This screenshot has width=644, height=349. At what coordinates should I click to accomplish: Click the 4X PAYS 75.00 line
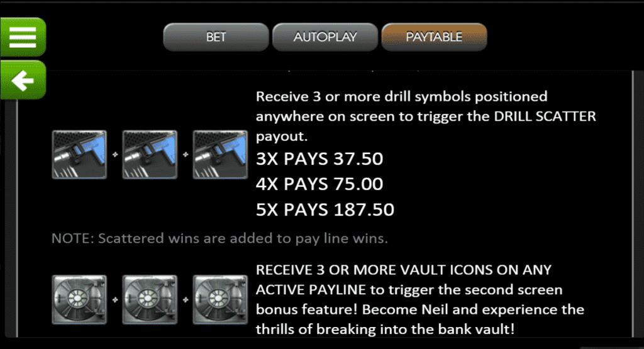(x=319, y=184)
